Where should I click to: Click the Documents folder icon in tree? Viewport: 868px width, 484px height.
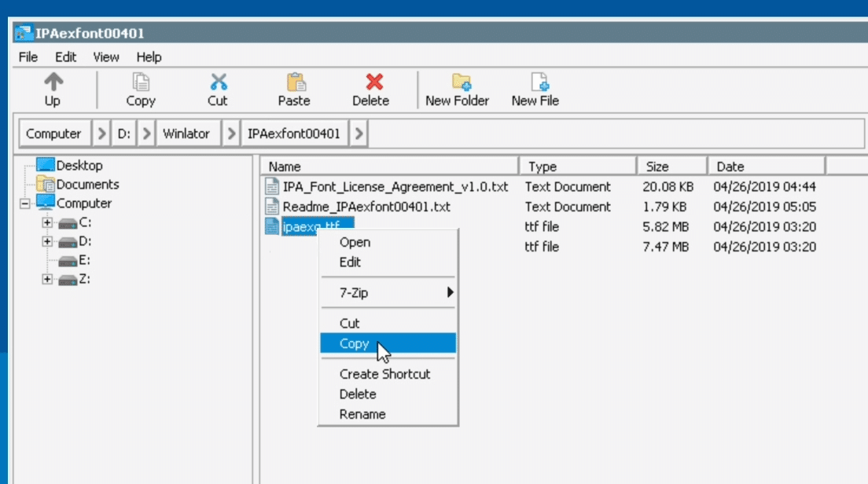45,184
